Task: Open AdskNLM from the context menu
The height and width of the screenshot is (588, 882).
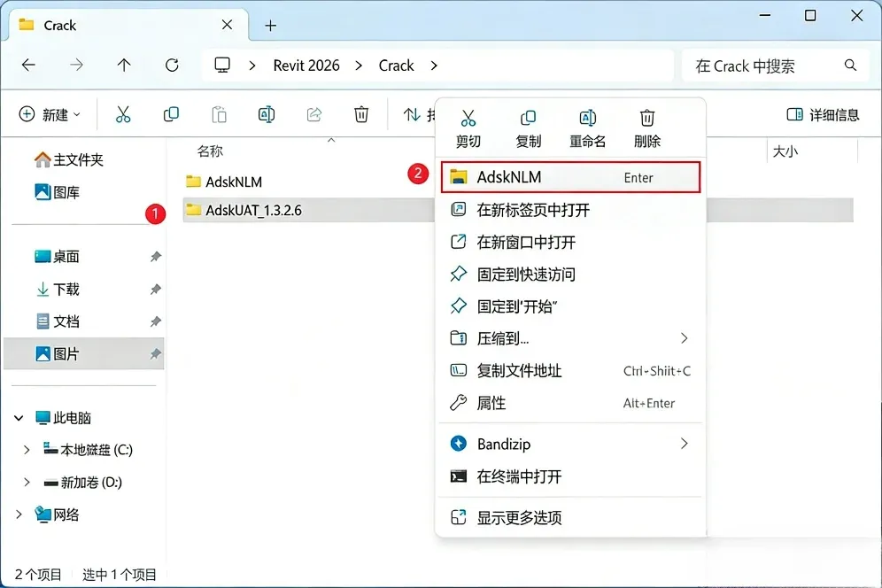Action: coord(571,177)
